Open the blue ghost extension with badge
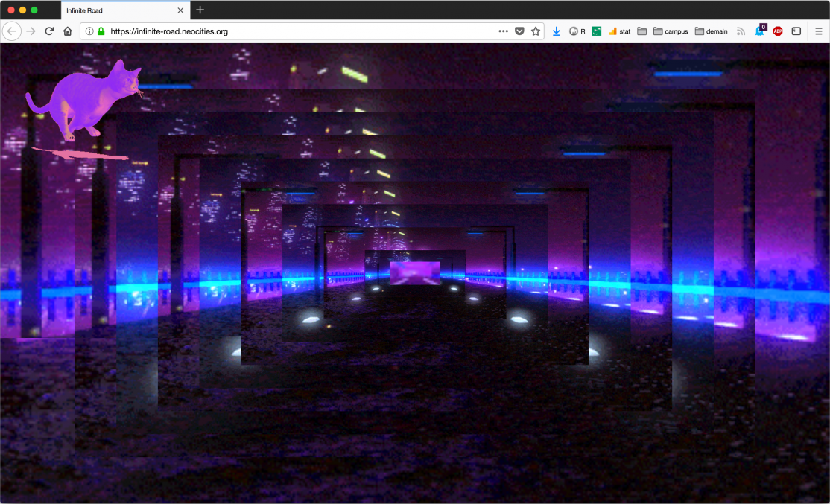Screen dimensions: 830x504 pos(760,31)
